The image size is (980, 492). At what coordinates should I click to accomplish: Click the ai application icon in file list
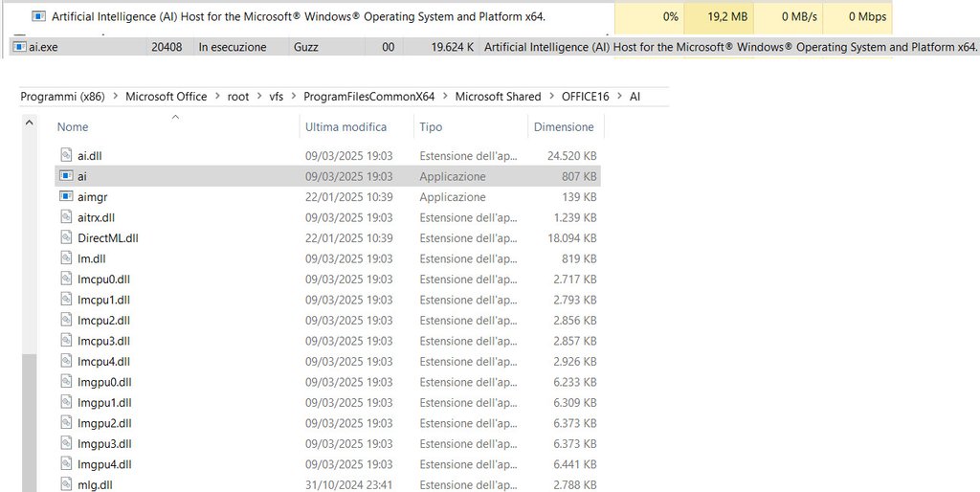pos(66,176)
